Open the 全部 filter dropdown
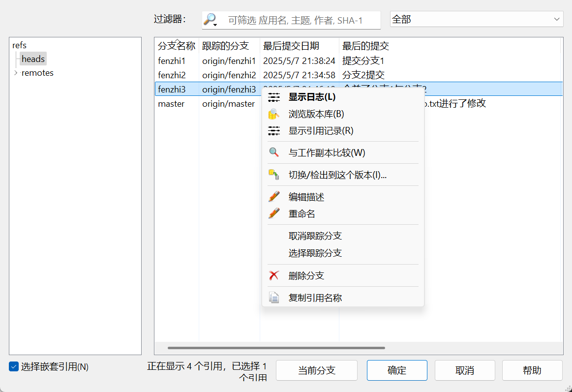This screenshot has width=572, height=392. coord(556,19)
